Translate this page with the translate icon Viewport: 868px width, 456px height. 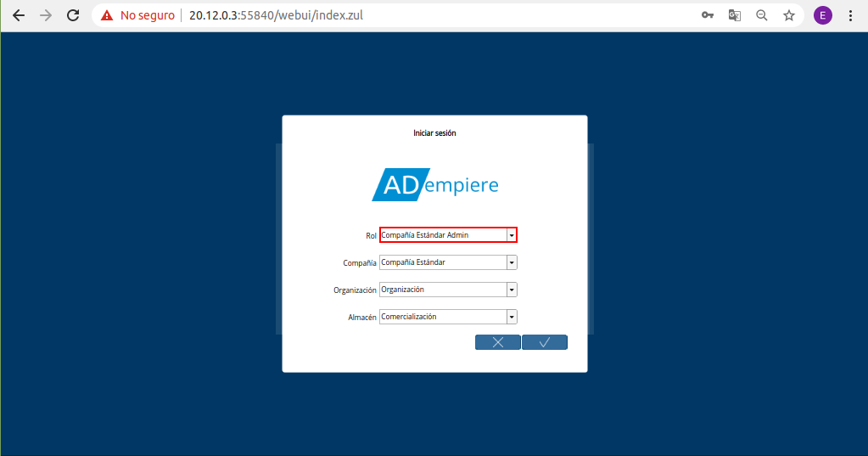pos(735,15)
